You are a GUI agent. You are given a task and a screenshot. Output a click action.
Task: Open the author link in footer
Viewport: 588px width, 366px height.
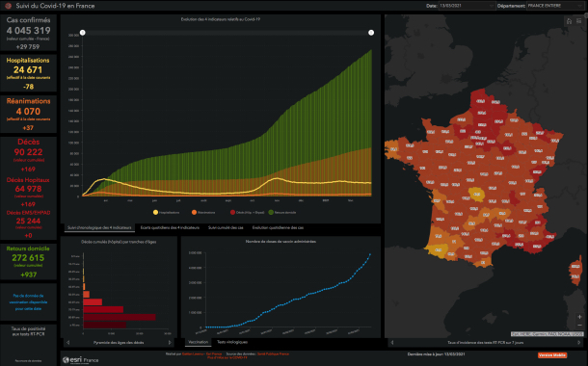(x=201, y=354)
